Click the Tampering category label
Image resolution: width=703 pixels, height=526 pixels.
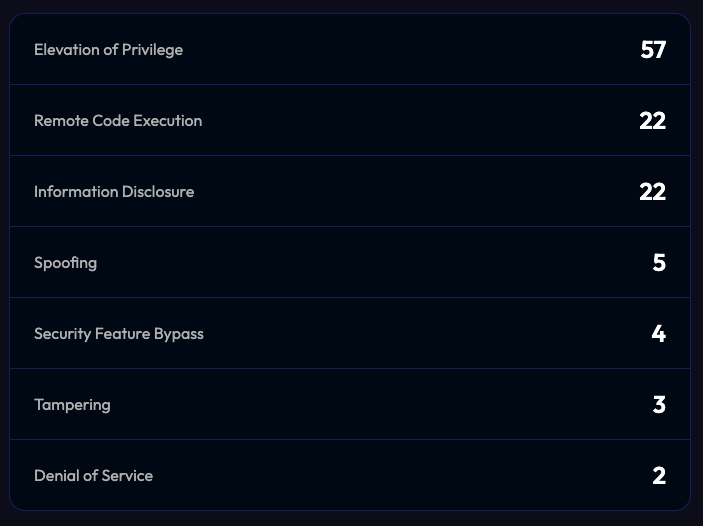click(72, 405)
